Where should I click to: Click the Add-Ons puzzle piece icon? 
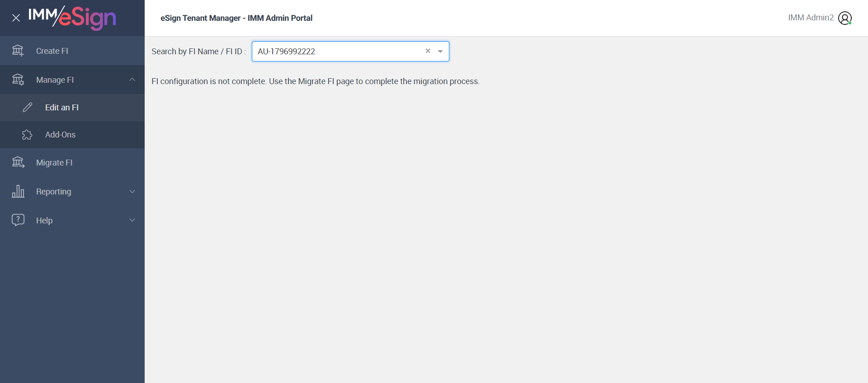28,135
